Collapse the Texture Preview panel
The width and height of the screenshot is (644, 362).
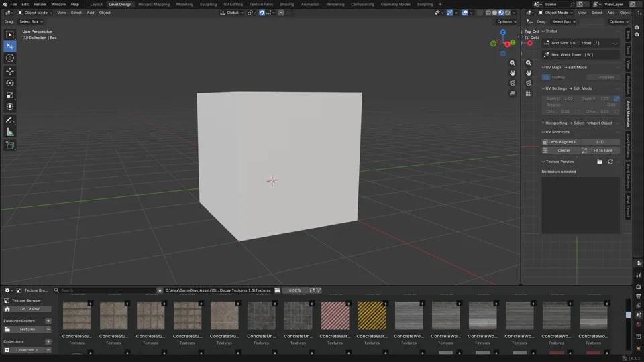543,162
